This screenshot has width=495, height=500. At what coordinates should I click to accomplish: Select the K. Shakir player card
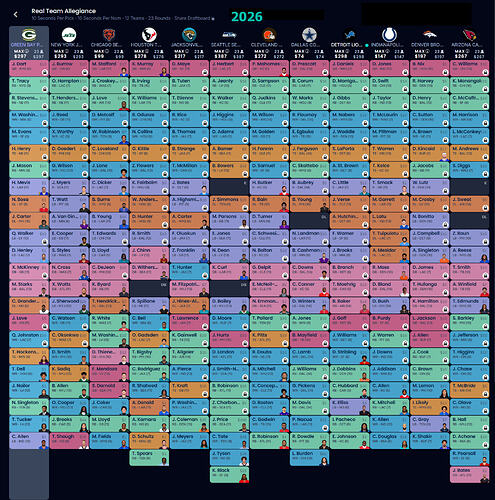(x=429, y=441)
